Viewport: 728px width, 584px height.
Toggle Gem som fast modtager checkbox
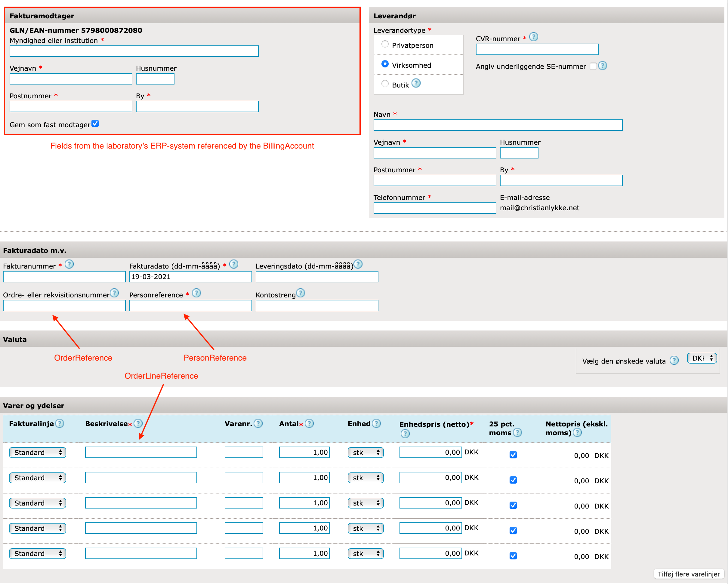click(x=95, y=124)
